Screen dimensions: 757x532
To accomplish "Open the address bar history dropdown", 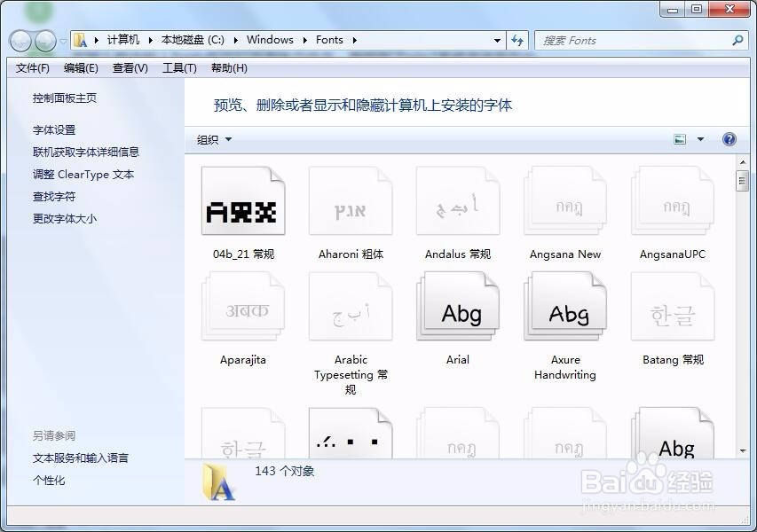I will tap(498, 40).
